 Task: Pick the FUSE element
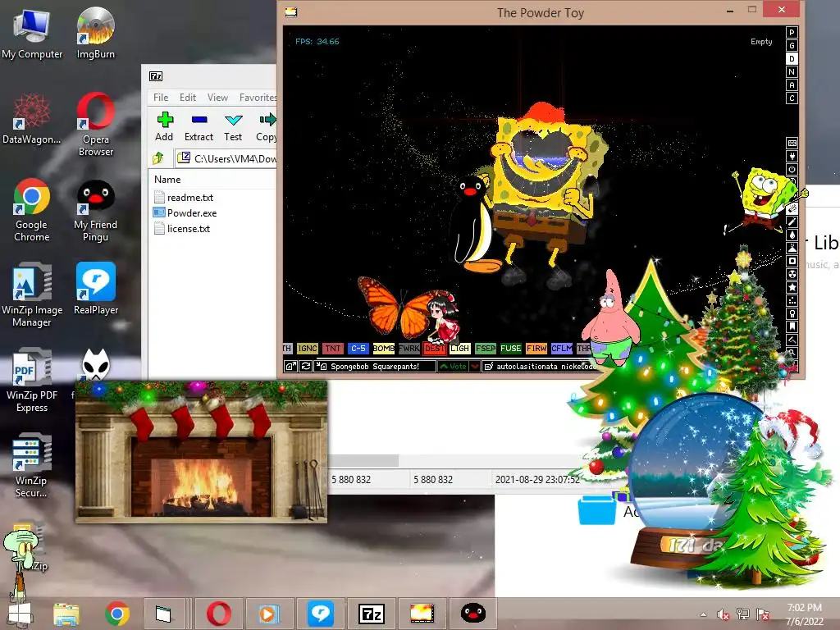click(x=510, y=348)
